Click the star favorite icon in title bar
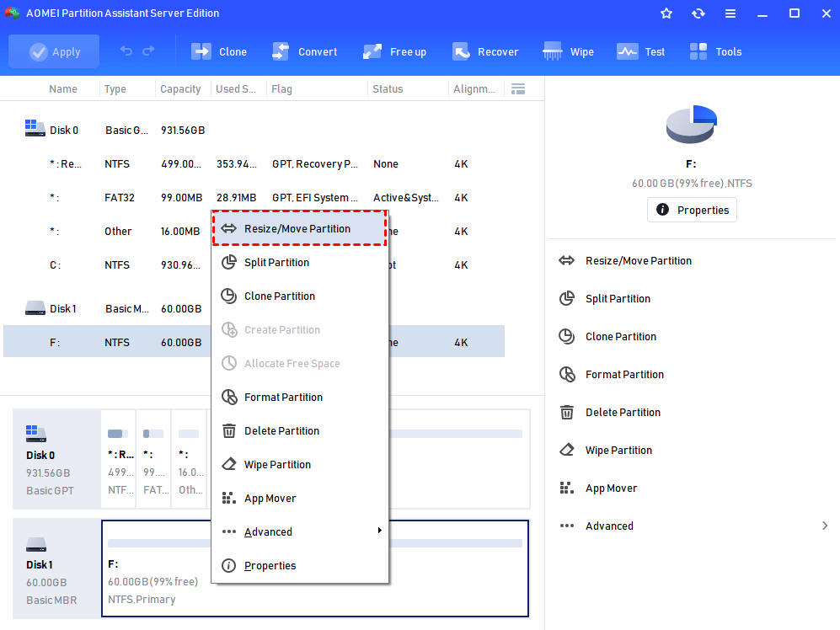This screenshot has width=840, height=630. click(x=666, y=13)
